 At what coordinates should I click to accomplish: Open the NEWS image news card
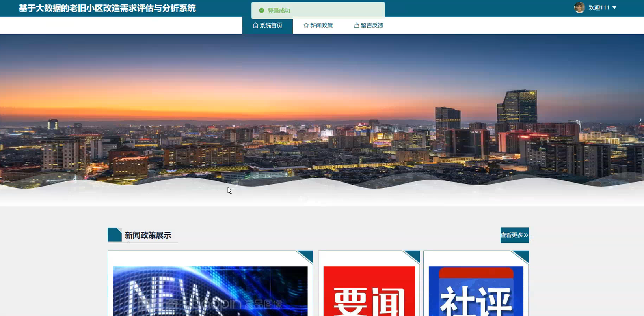pos(210,283)
